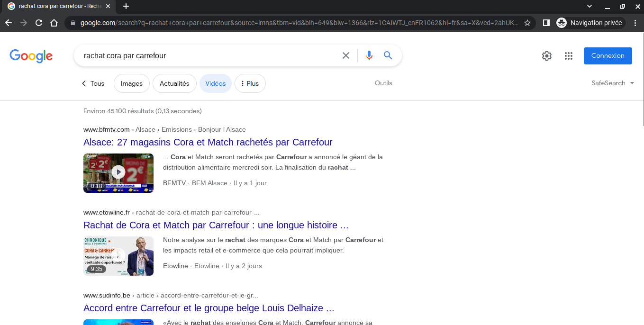Return to the Tous results tab
This screenshot has width=644, height=325.
point(93,83)
